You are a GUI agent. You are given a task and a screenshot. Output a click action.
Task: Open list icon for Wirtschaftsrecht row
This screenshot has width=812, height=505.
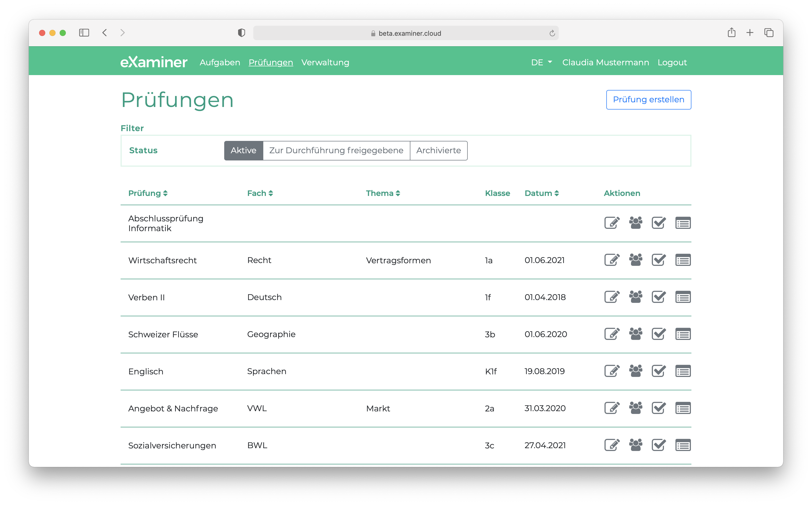683,260
